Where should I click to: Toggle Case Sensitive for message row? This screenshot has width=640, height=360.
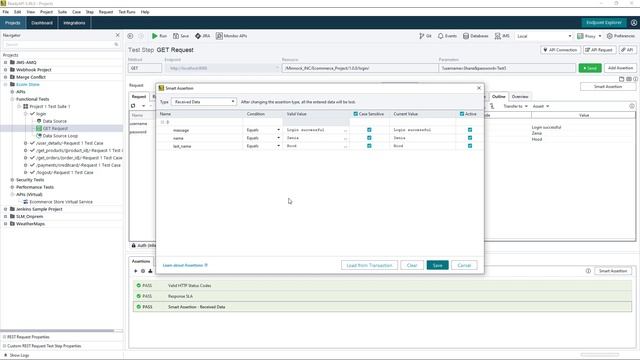point(369,130)
